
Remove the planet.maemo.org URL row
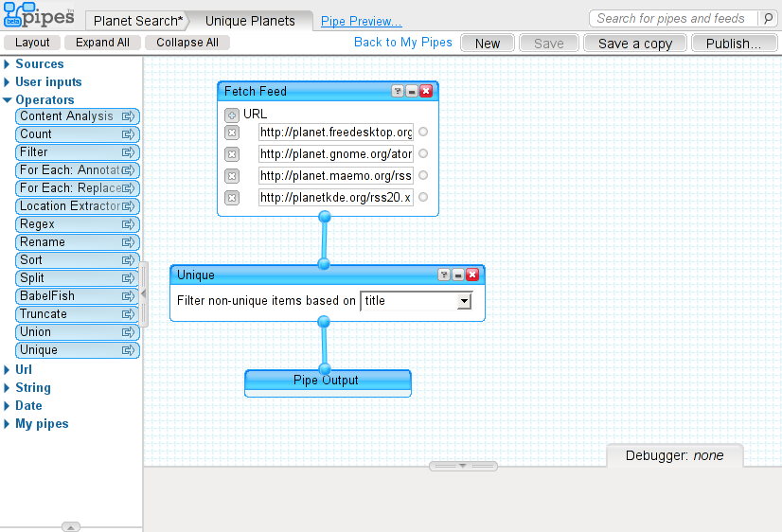click(231, 176)
